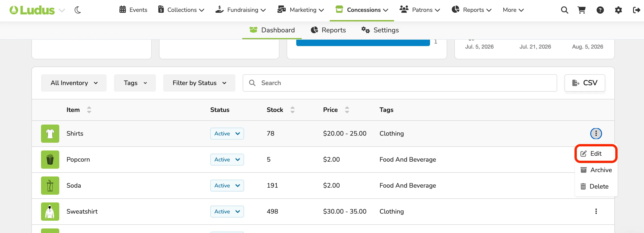Click Sweatshirt stock value 498
The width and height of the screenshot is (644, 233).
(x=272, y=212)
